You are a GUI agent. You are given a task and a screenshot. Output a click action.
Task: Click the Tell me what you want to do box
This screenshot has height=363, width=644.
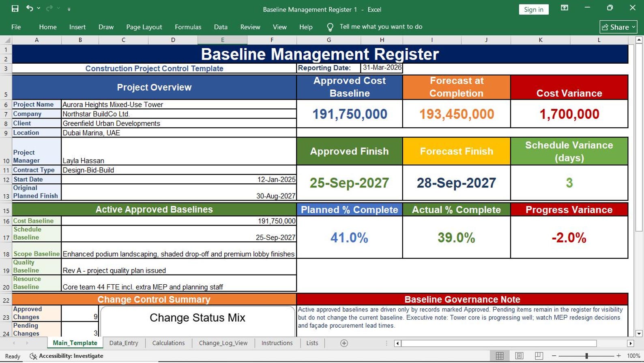click(381, 27)
